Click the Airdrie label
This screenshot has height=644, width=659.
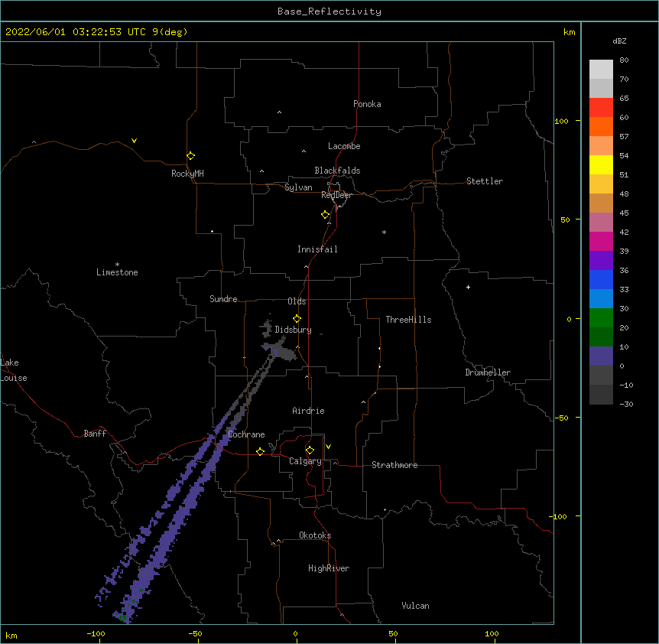pyautogui.click(x=308, y=411)
